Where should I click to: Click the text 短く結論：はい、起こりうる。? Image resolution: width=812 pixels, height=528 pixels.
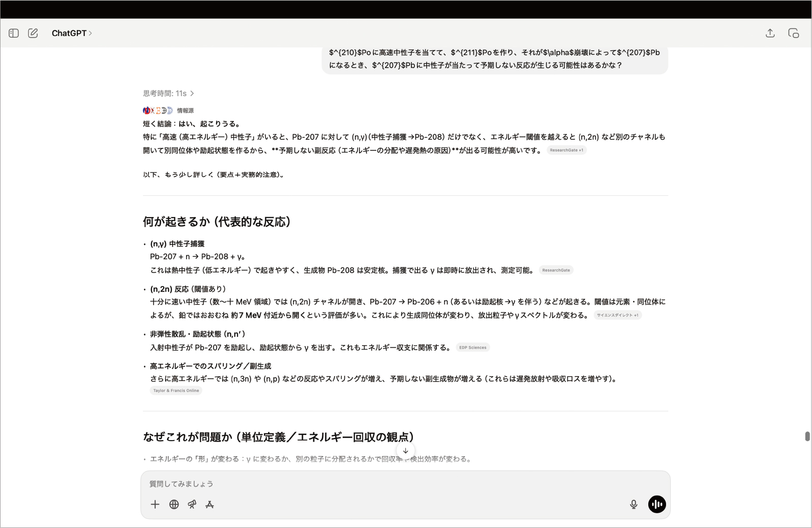(193, 123)
